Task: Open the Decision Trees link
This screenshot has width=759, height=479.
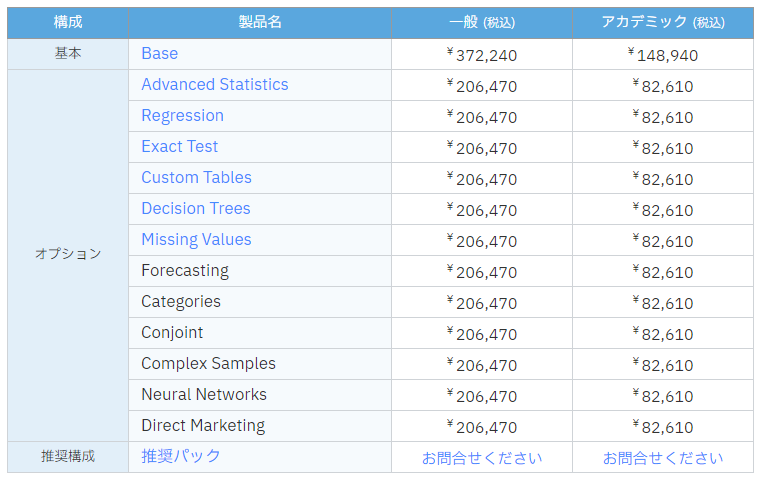Action: 196,209
